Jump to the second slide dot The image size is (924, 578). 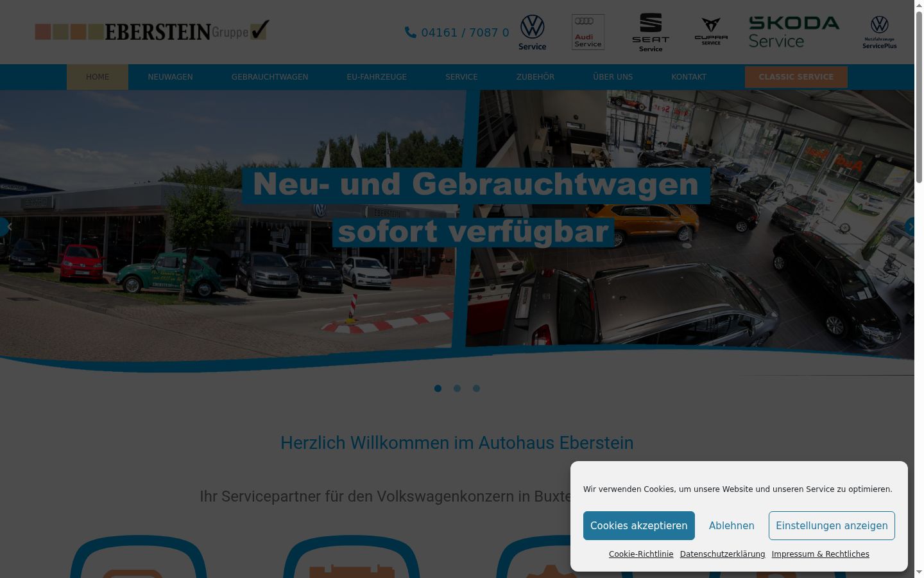(457, 389)
